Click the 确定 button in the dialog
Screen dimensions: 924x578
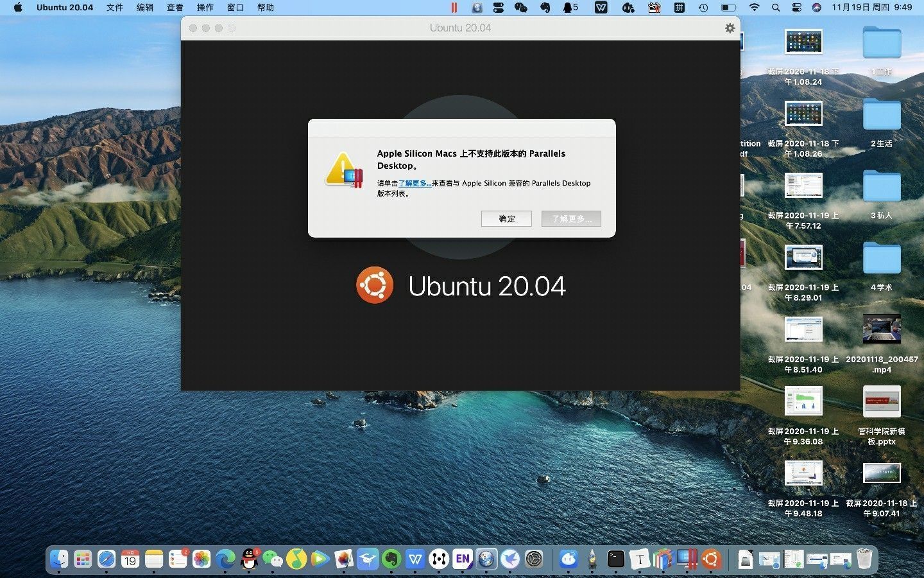pos(506,219)
